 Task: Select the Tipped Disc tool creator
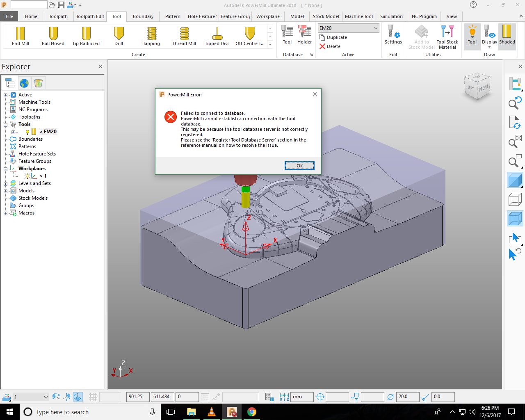pos(217,36)
